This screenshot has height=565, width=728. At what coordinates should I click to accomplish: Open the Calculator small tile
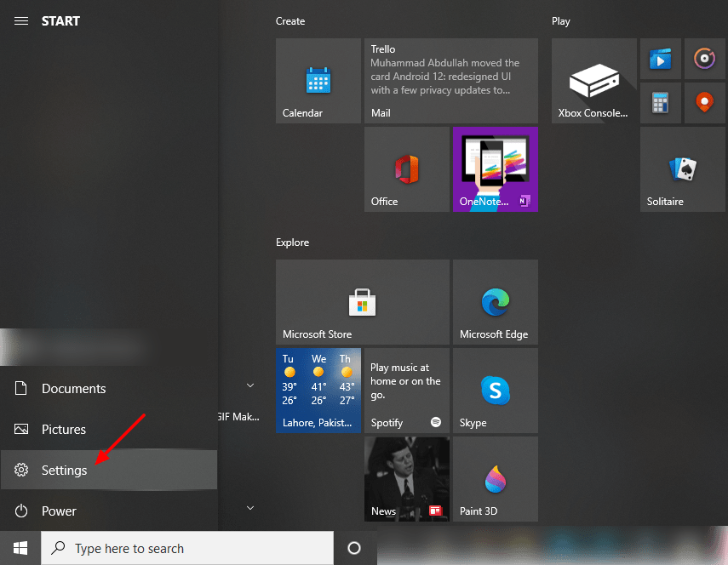click(x=660, y=103)
